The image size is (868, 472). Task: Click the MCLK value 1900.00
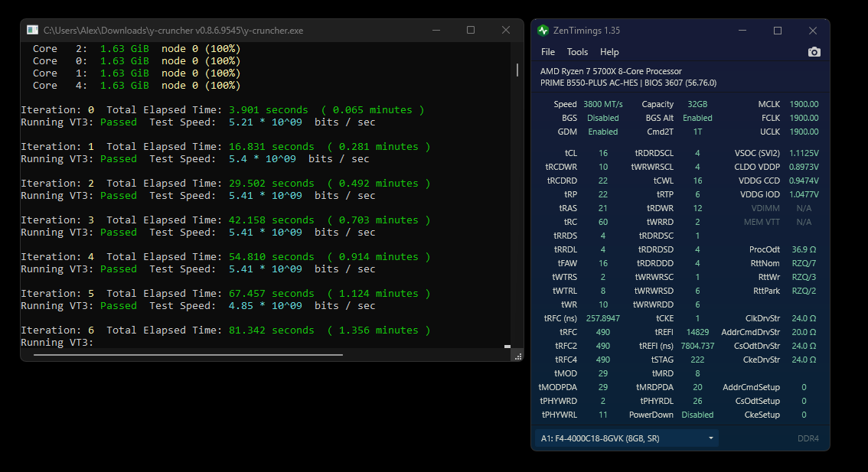click(804, 104)
